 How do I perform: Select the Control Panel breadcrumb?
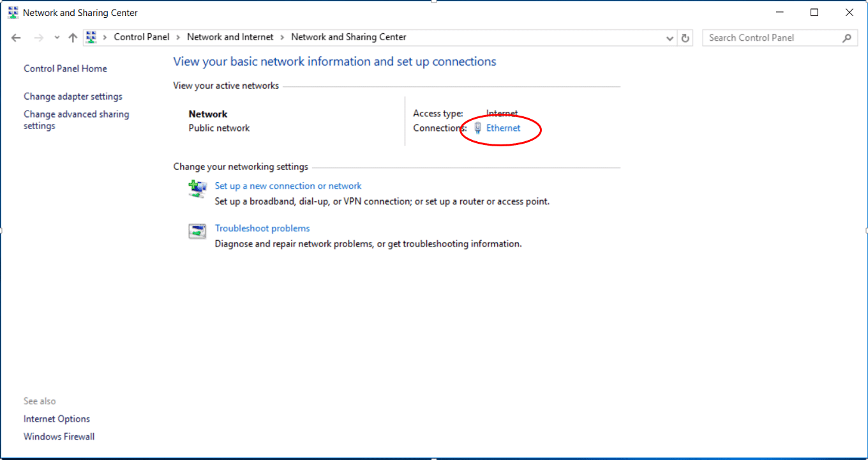coord(142,37)
